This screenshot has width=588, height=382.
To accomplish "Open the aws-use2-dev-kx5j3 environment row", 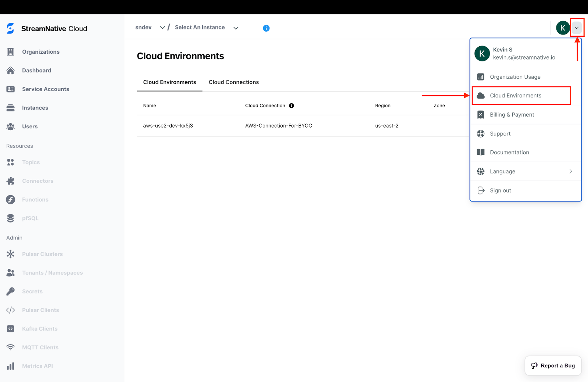I will [x=168, y=126].
